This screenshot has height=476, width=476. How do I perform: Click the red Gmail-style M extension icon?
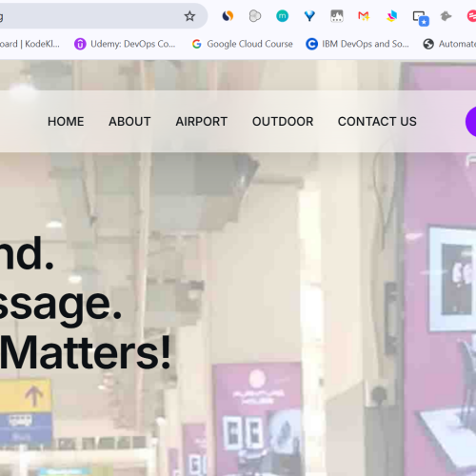[x=364, y=16]
